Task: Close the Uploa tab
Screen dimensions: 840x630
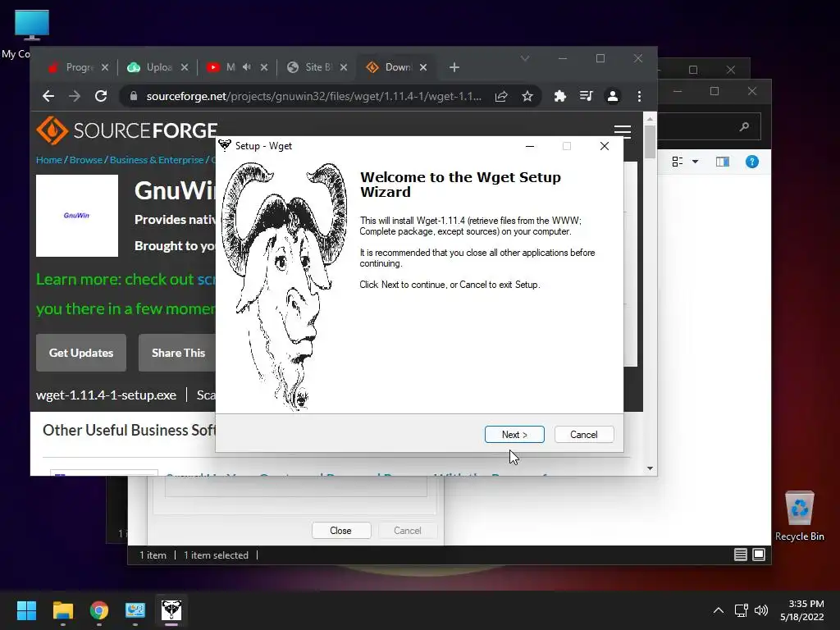Action: pos(185,67)
